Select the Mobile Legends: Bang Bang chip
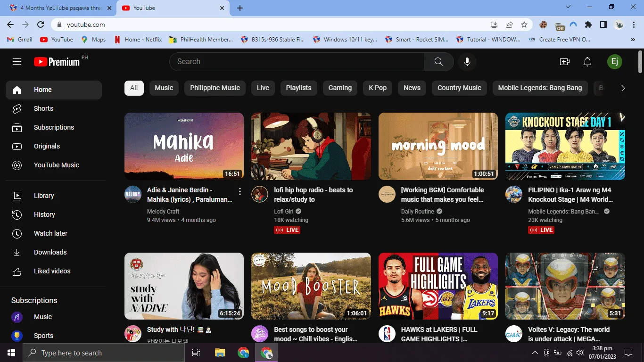Screen dimensions: 644x362 coord(540,88)
